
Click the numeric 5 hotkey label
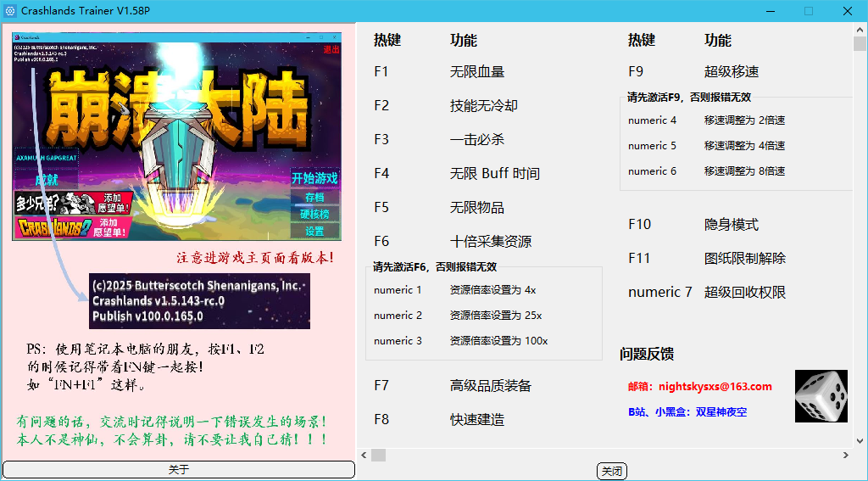652,146
